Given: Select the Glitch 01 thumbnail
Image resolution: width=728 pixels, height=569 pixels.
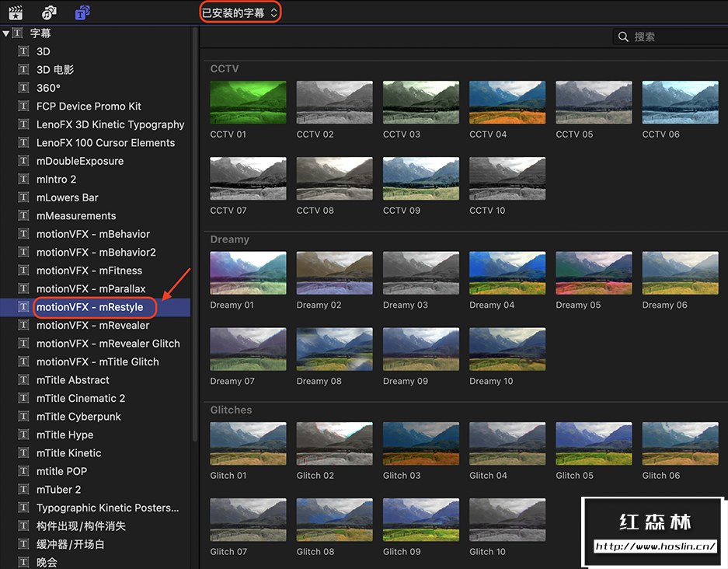Looking at the screenshot, I should click(248, 444).
